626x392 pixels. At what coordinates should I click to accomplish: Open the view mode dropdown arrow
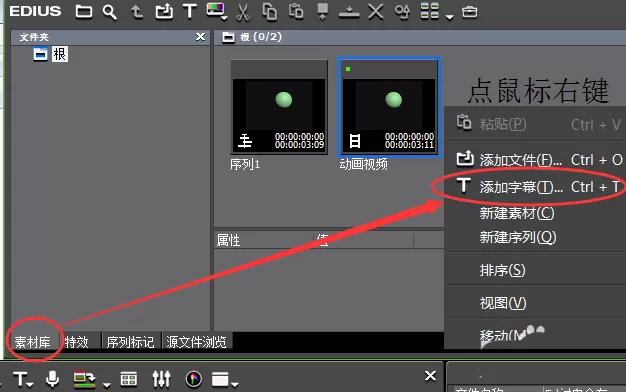[x=450, y=17]
